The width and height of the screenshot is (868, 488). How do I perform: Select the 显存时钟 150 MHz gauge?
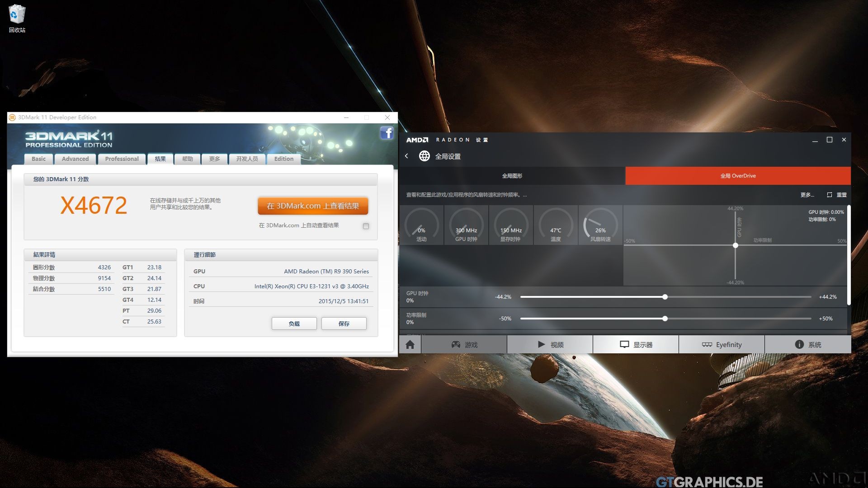[511, 225]
